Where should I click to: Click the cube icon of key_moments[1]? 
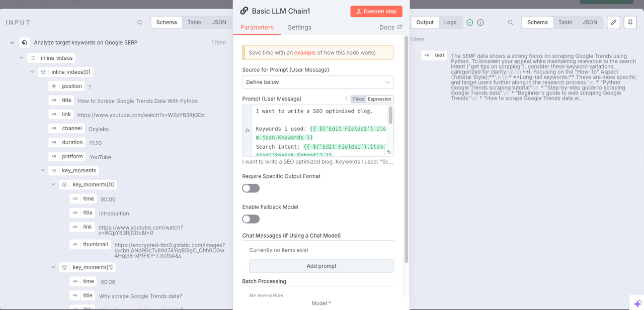pyautogui.click(x=64, y=267)
